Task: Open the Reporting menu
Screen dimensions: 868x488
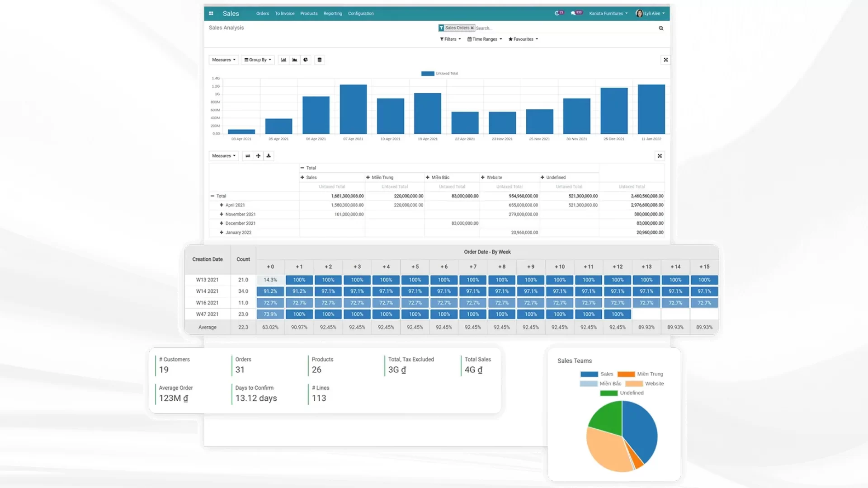Action: tap(333, 14)
